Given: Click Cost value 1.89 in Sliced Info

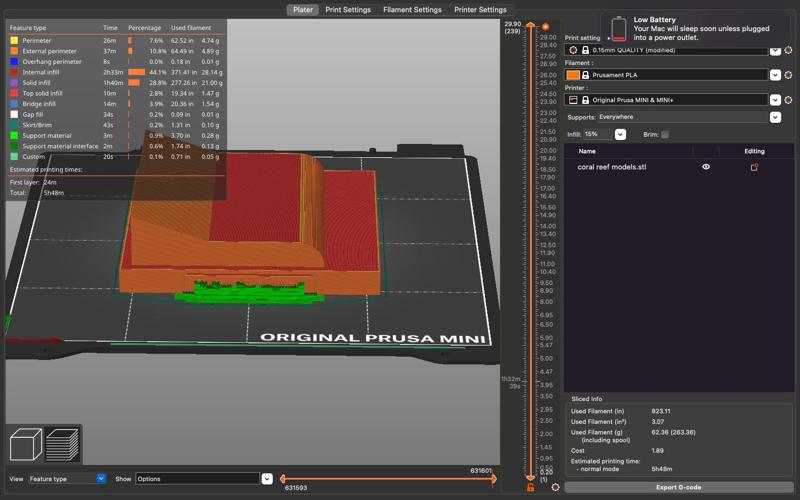Looking at the screenshot, I should click(x=658, y=451).
